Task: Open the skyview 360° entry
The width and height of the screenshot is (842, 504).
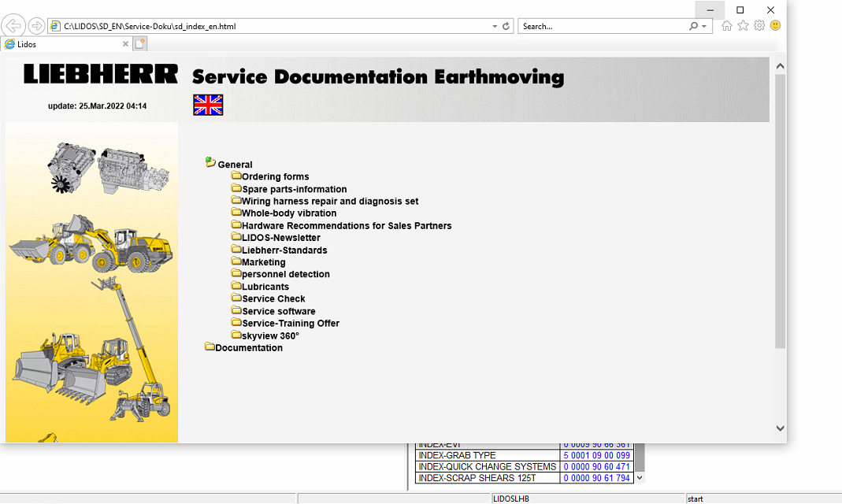Action: pyautogui.click(x=270, y=336)
